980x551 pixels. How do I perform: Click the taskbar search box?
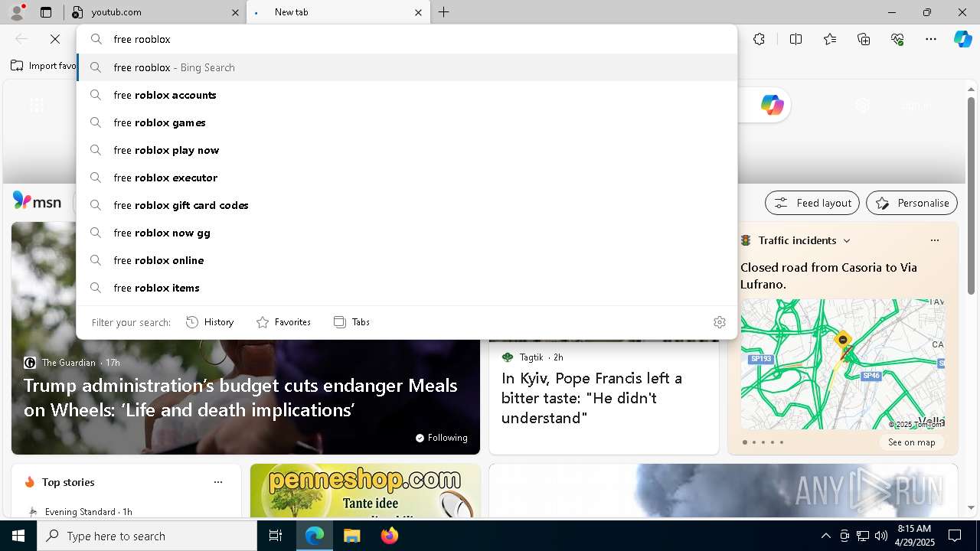(147, 536)
